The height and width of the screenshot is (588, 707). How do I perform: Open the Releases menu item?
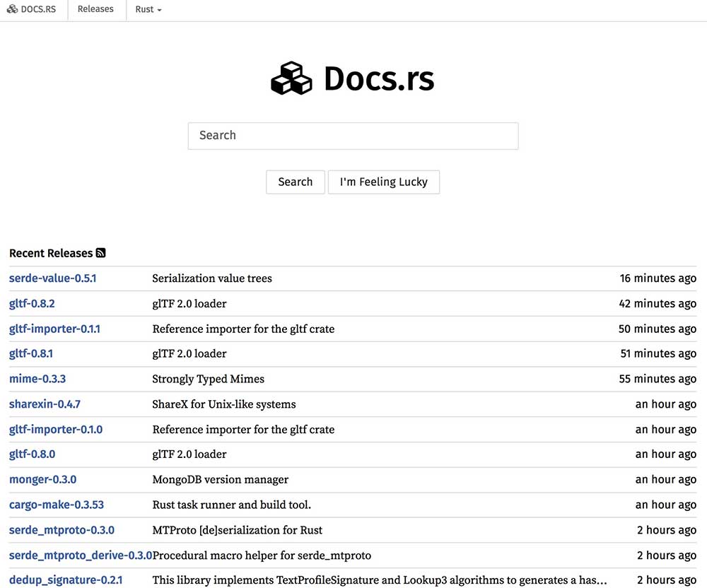click(95, 10)
